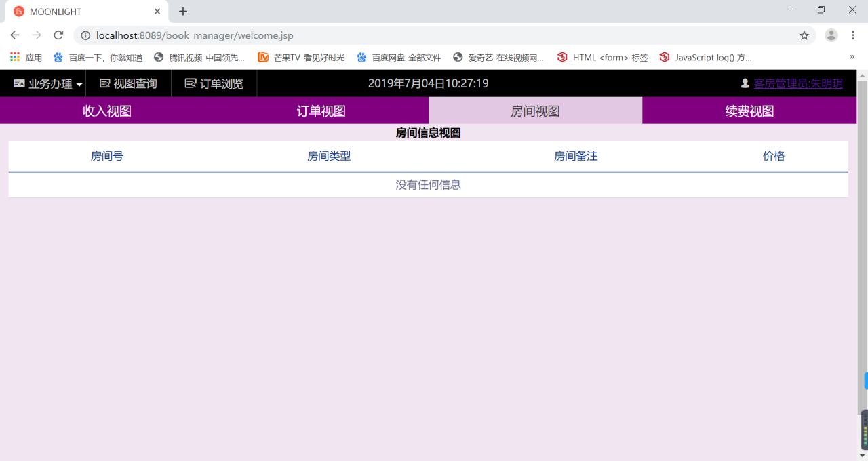Open Chrome's three-dot menu icon
868x461 pixels.
(x=853, y=35)
